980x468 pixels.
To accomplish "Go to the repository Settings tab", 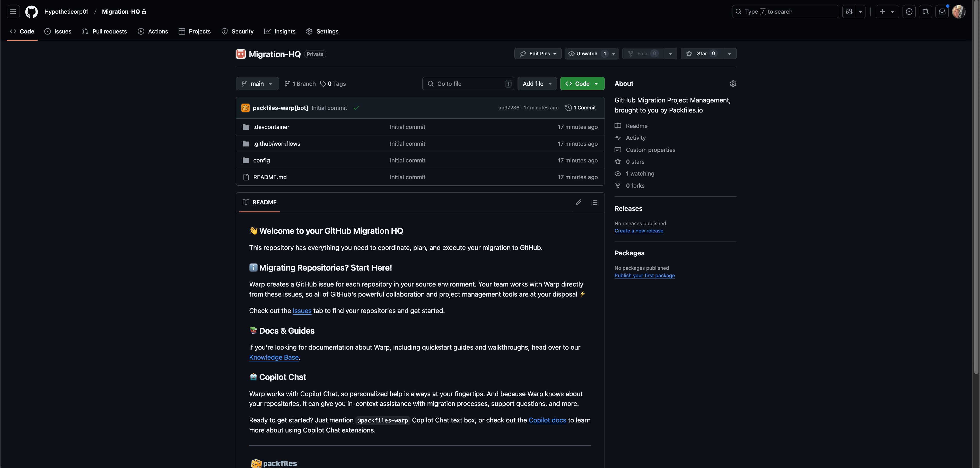I will 322,32.
